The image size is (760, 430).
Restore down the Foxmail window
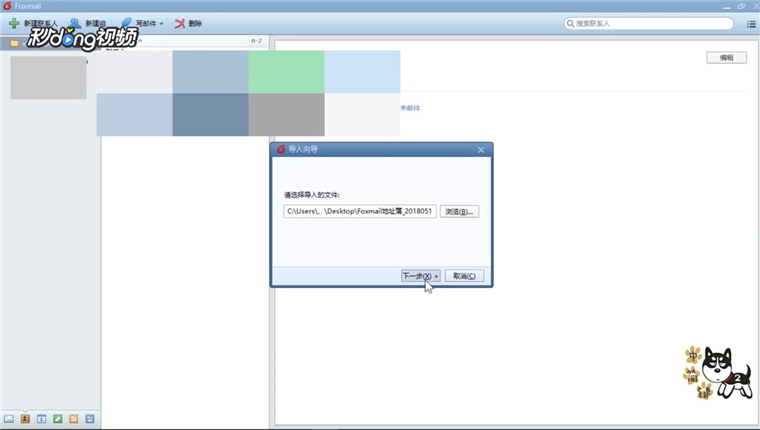(741, 6)
